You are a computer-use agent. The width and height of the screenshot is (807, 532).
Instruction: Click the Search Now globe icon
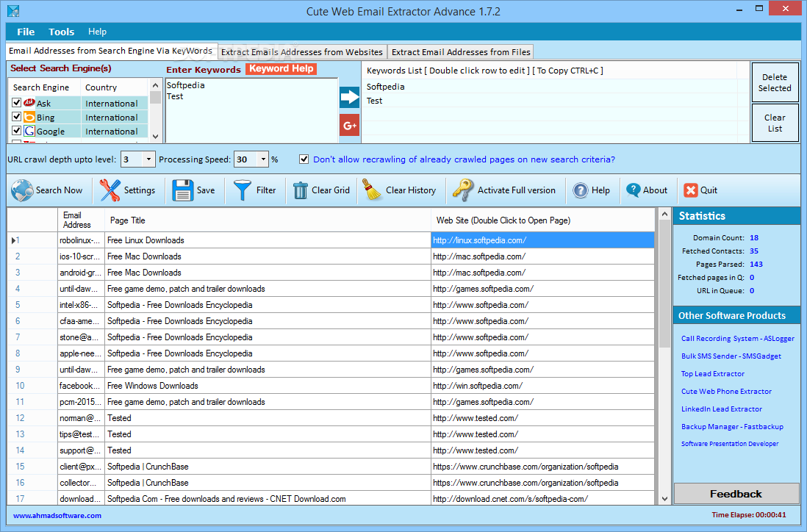pyautogui.click(x=22, y=190)
